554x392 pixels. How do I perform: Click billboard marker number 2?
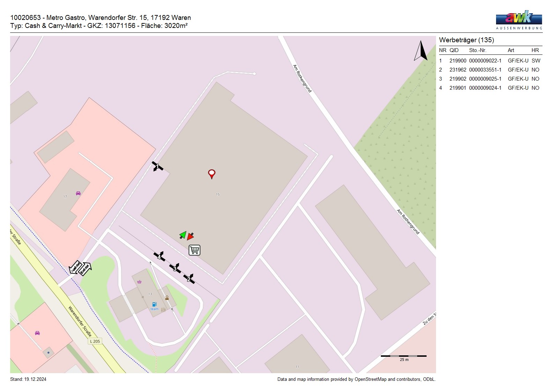189,279
